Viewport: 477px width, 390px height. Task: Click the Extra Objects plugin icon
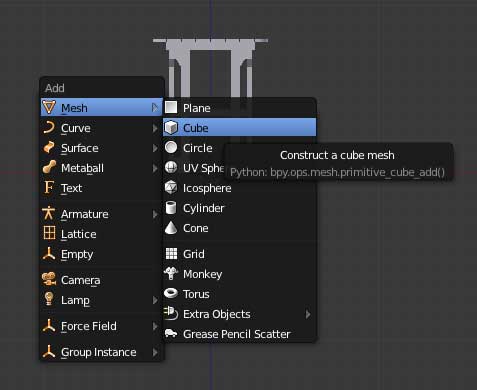point(171,313)
